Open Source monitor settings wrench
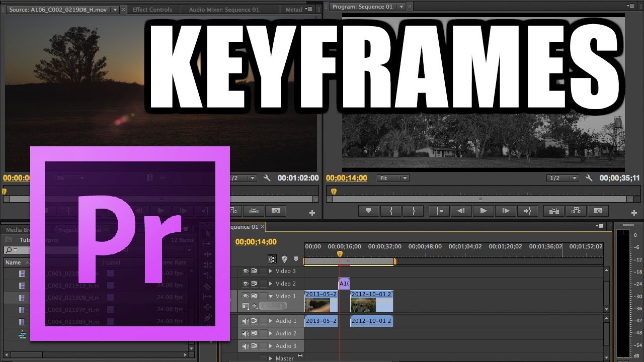Image resolution: width=644 pixels, height=362 pixels. point(267,178)
